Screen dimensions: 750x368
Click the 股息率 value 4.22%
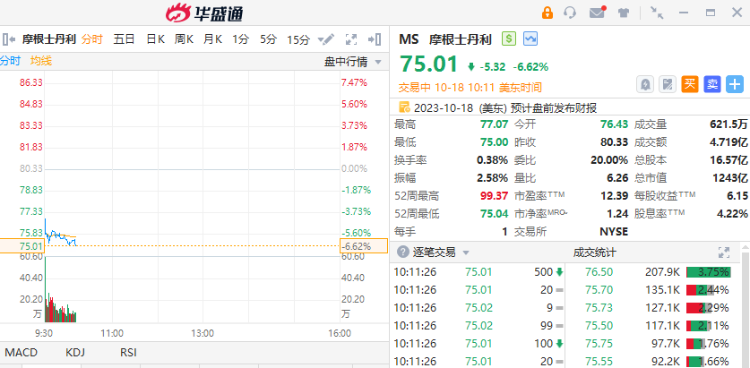click(732, 213)
